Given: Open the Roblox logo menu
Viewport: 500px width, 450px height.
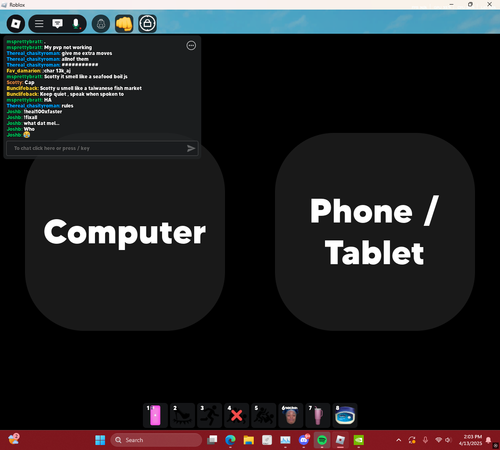Looking at the screenshot, I should pyautogui.click(x=16, y=24).
